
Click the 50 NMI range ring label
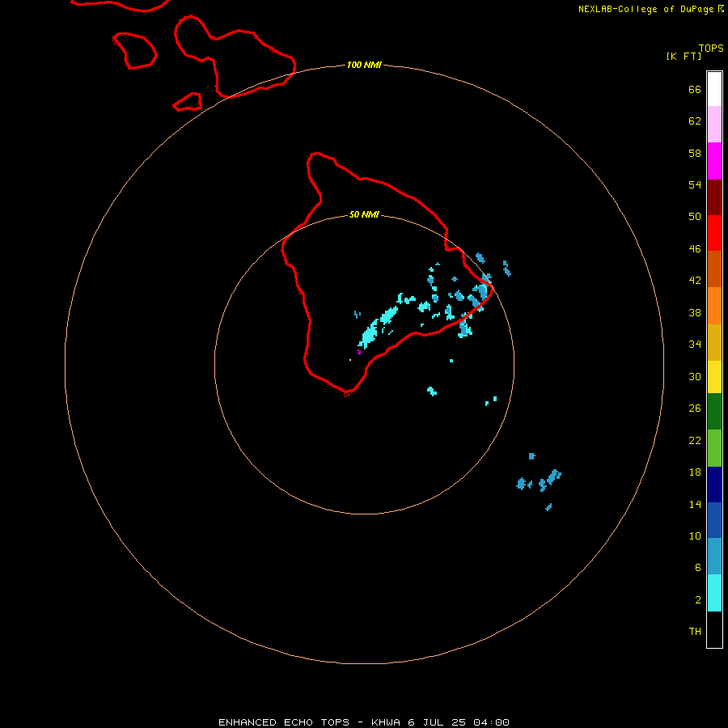[364, 214]
